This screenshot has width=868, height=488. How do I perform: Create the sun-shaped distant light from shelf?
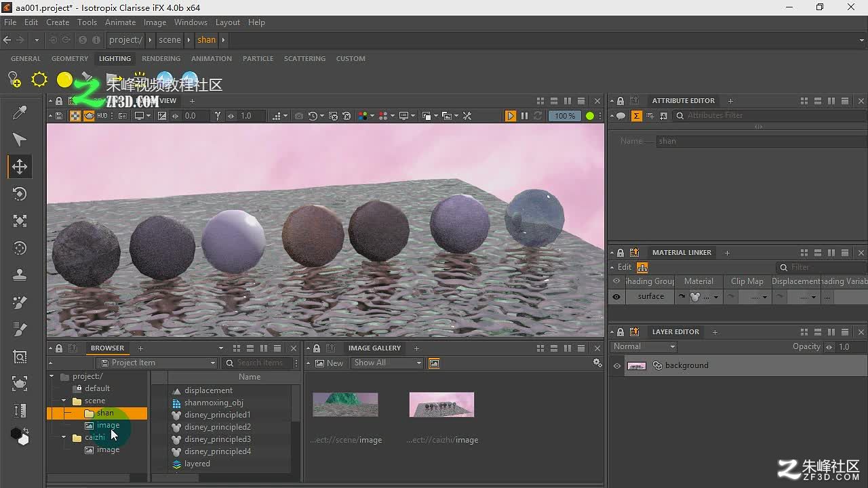(x=39, y=80)
